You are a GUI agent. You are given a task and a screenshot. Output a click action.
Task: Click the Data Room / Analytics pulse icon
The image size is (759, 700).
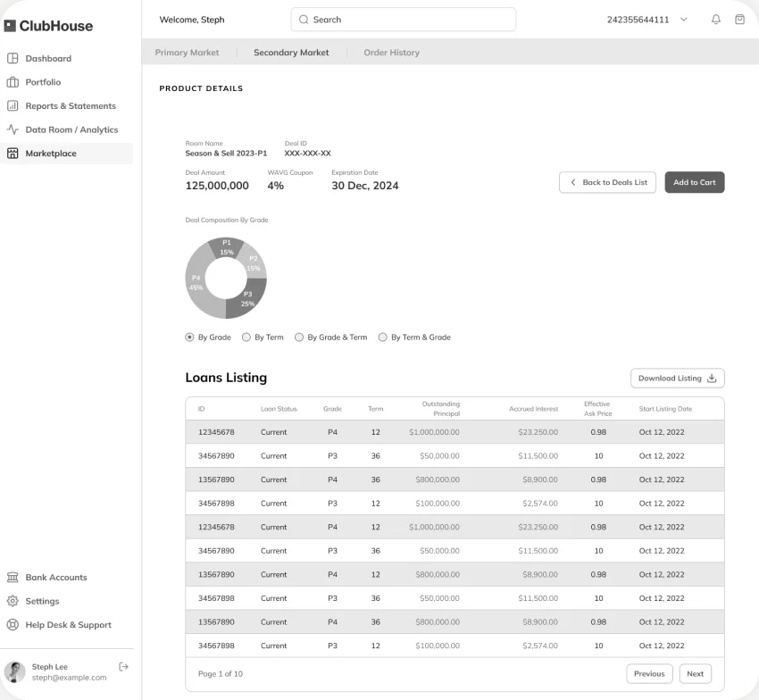pos(13,129)
